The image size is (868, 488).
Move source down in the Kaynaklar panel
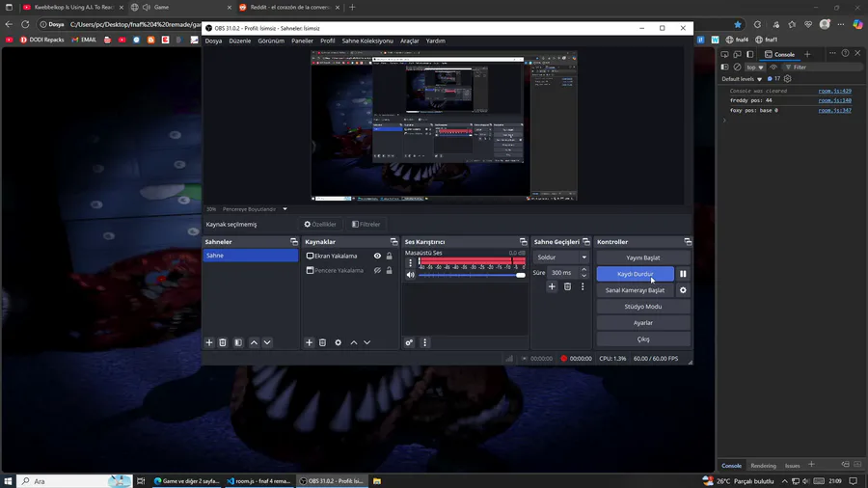(367, 342)
